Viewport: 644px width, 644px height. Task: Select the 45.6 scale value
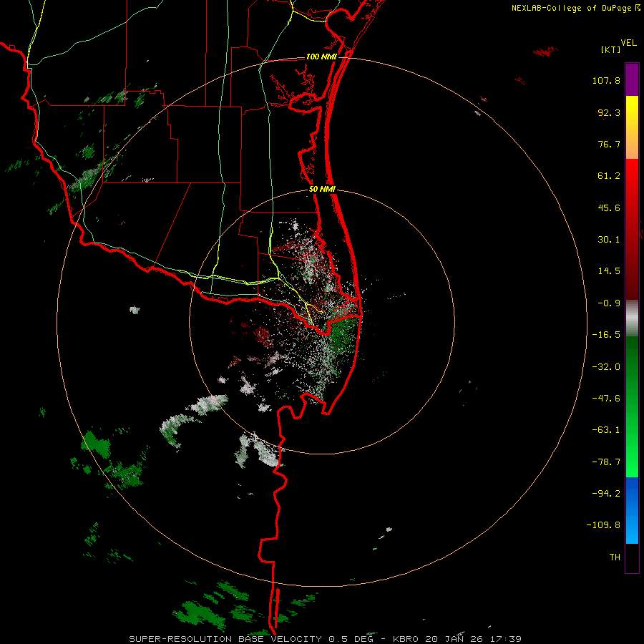tap(609, 208)
